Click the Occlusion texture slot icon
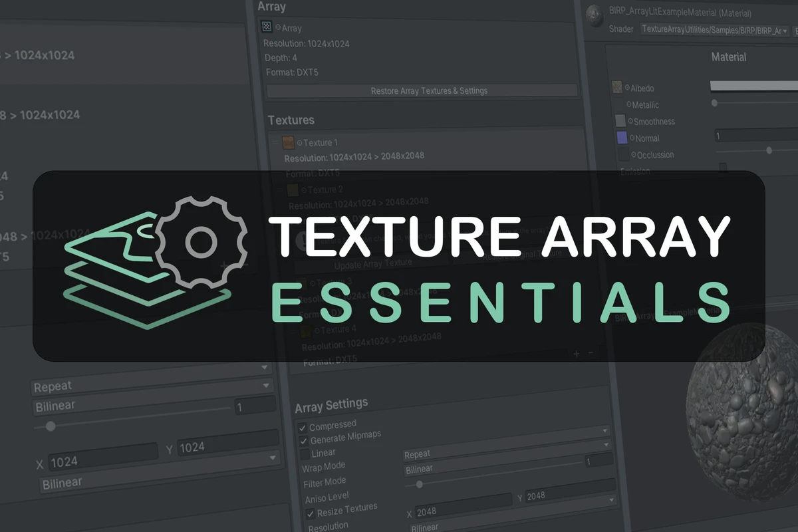798x532 pixels. click(x=623, y=154)
